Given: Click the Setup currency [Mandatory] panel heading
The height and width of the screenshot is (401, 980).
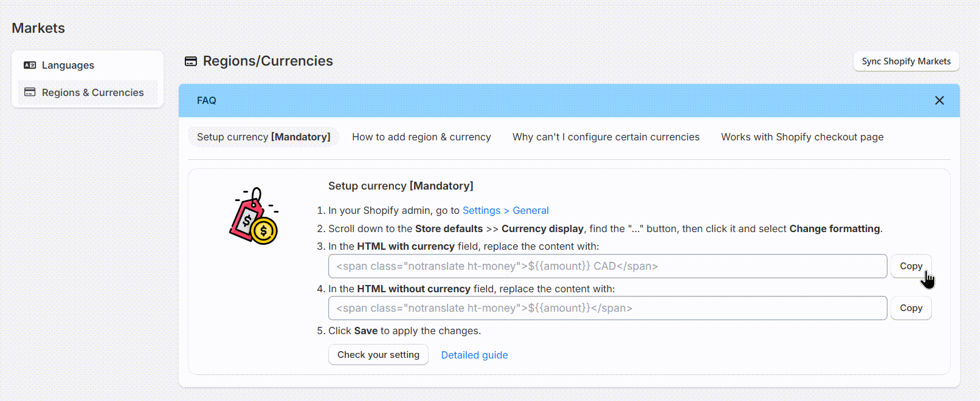Looking at the screenshot, I should click(x=401, y=186).
